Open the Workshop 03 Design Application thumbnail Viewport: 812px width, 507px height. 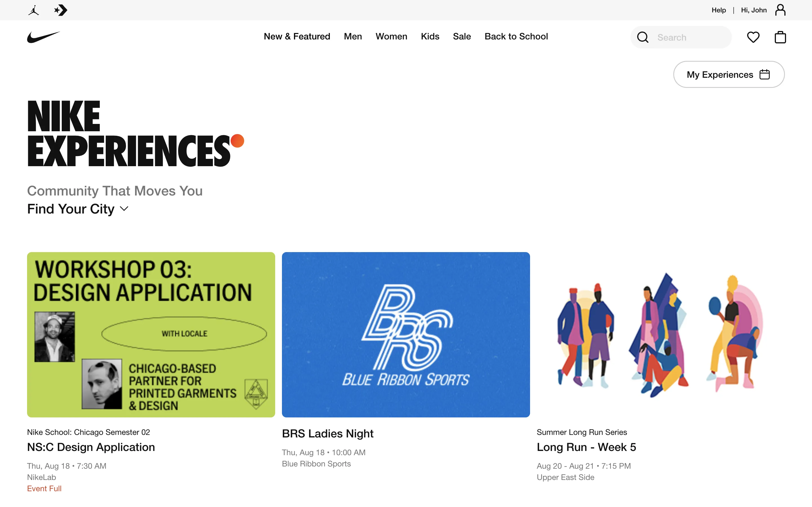click(151, 334)
